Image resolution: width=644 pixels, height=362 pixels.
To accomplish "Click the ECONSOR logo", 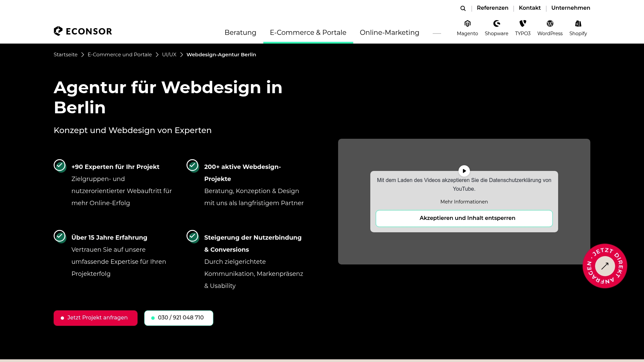I will click(x=83, y=31).
